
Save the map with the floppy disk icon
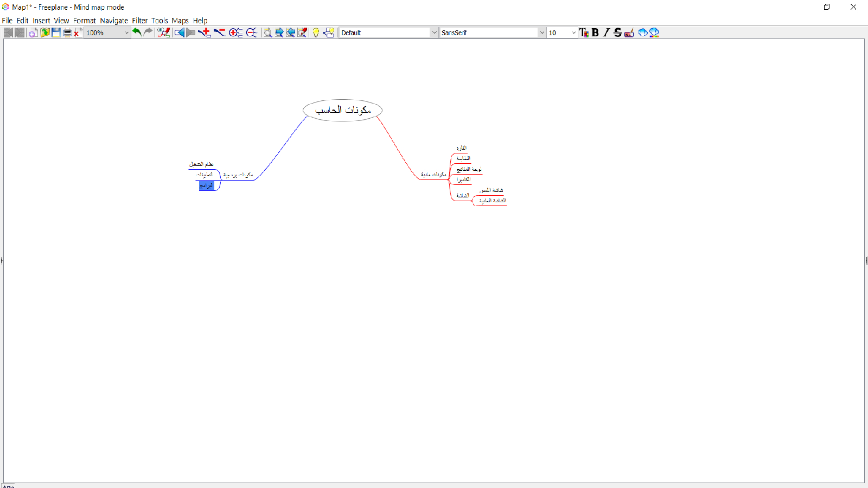tap(56, 33)
